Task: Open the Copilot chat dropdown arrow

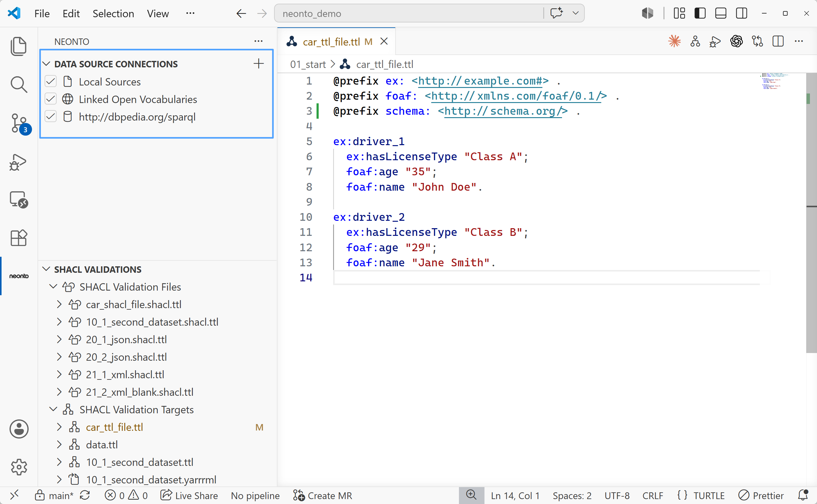Action: point(575,13)
